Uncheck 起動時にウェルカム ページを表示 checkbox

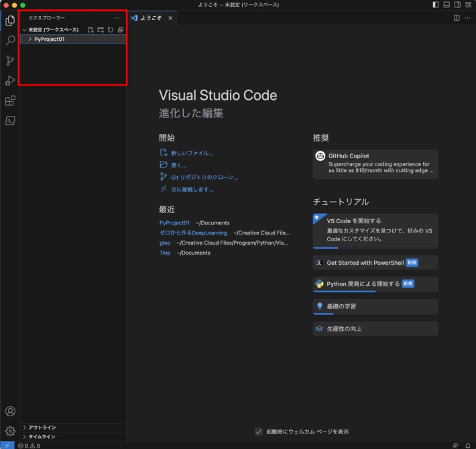coord(259,432)
